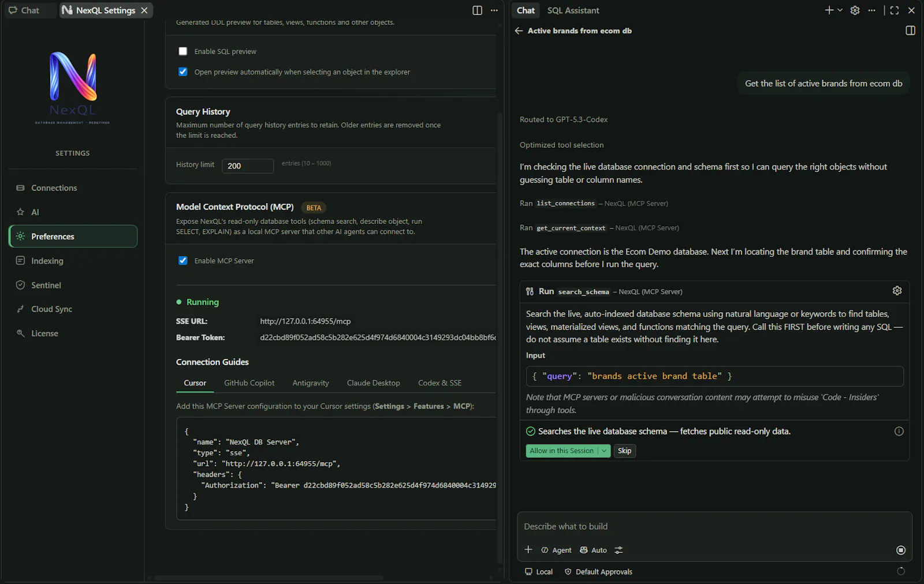Click the NexQL logo
Viewport: 924px width, 584px height.
(x=73, y=87)
